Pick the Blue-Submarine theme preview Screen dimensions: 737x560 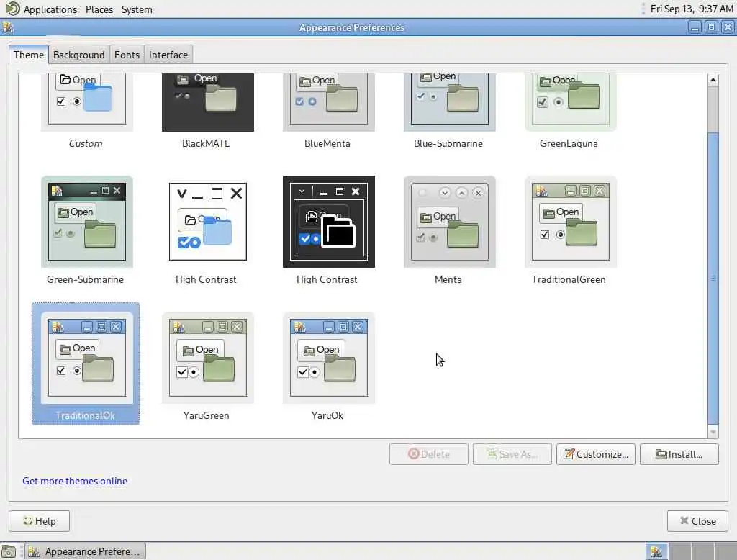[449, 102]
